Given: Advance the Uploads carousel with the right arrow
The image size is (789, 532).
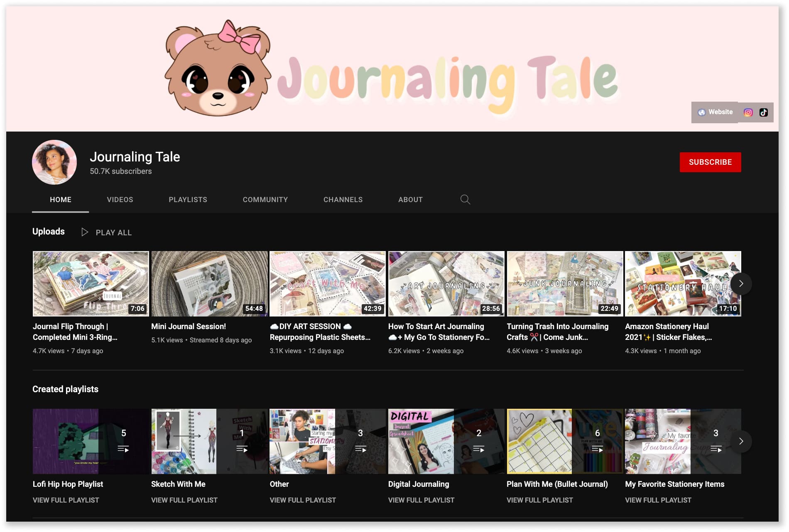Looking at the screenshot, I should click(741, 283).
